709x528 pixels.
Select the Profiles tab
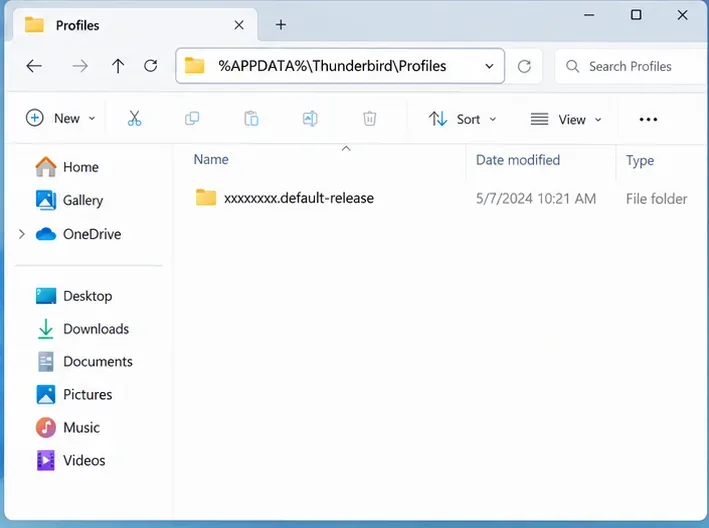[x=134, y=25]
